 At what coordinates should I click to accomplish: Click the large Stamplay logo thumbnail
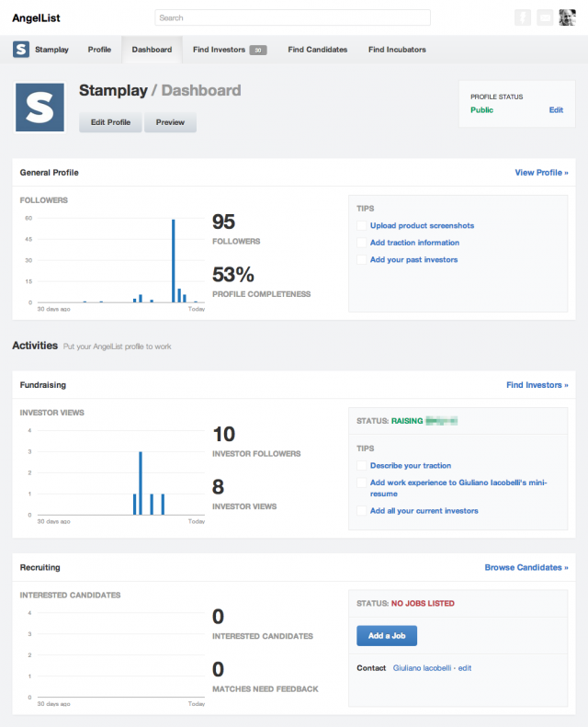(40, 108)
